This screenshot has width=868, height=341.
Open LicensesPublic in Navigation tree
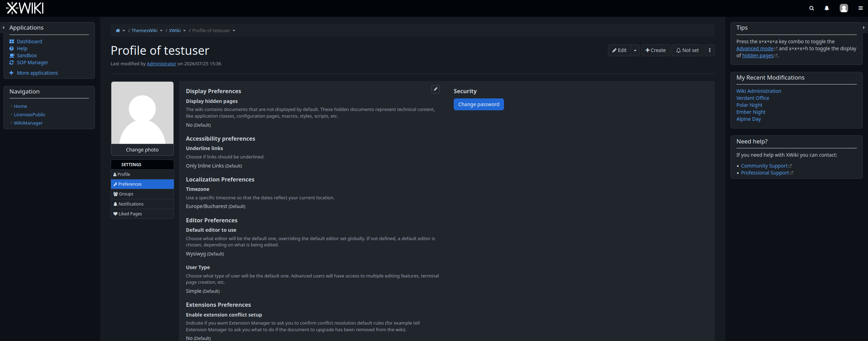coord(30,114)
